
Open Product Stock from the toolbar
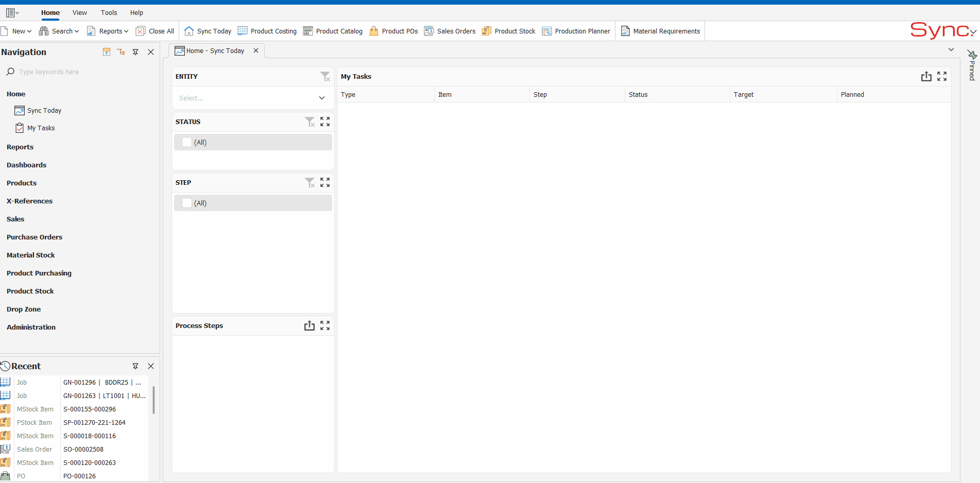click(509, 31)
